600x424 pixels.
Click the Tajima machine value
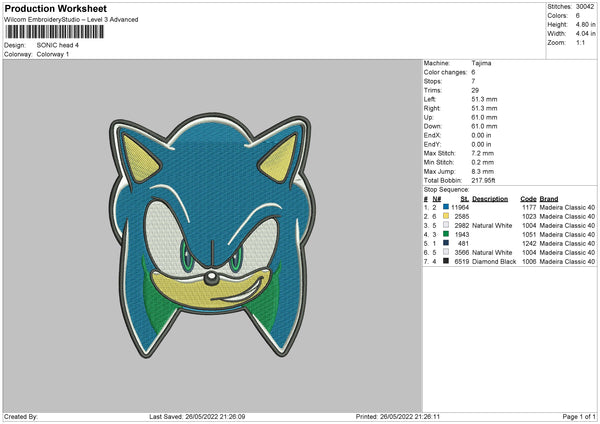coord(481,63)
